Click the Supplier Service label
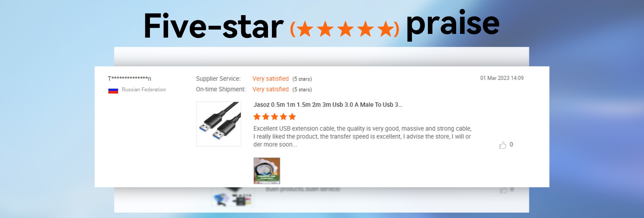The width and height of the screenshot is (644, 218). pos(218,79)
